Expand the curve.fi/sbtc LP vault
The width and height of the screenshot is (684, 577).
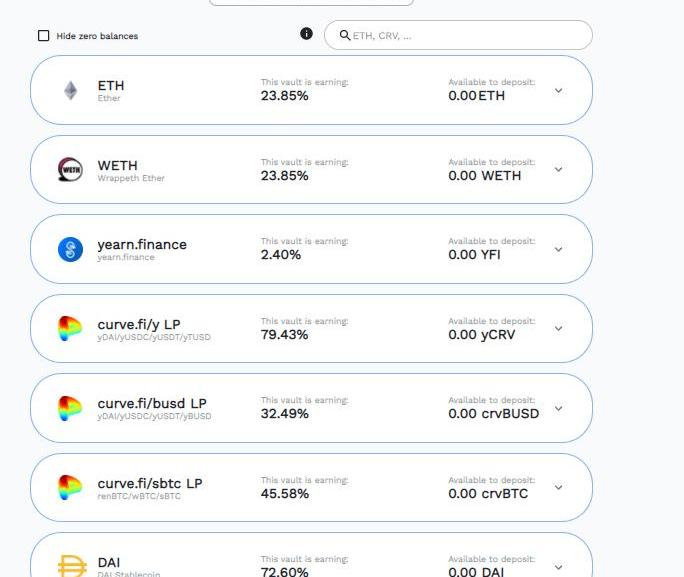[x=558, y=488]
